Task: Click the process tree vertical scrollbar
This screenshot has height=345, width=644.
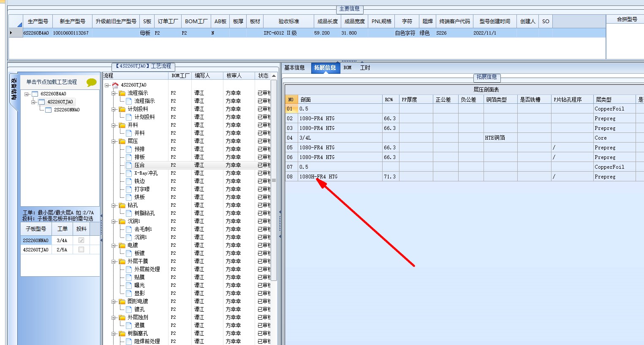Action: tap(274, 181)
